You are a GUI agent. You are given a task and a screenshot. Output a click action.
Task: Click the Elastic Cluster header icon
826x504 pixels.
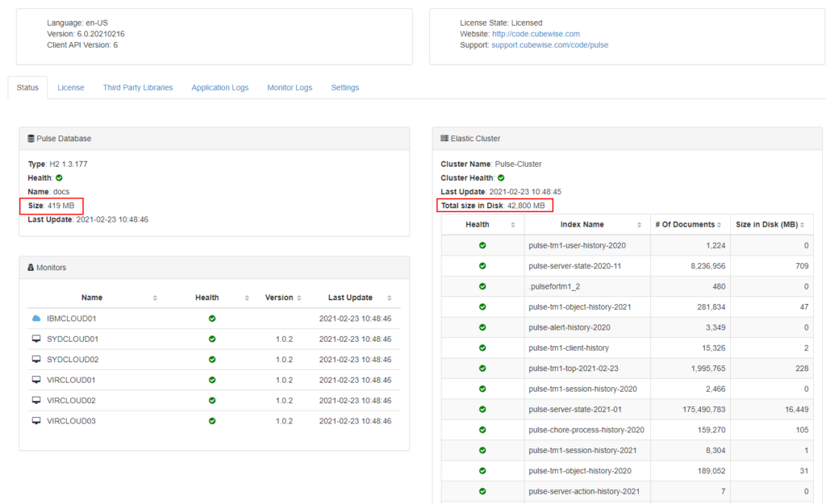(444, 139)
